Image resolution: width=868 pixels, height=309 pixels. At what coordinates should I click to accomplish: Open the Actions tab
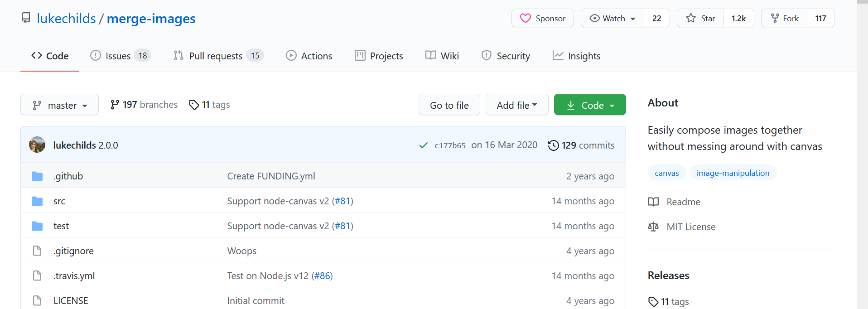point(309,56)
